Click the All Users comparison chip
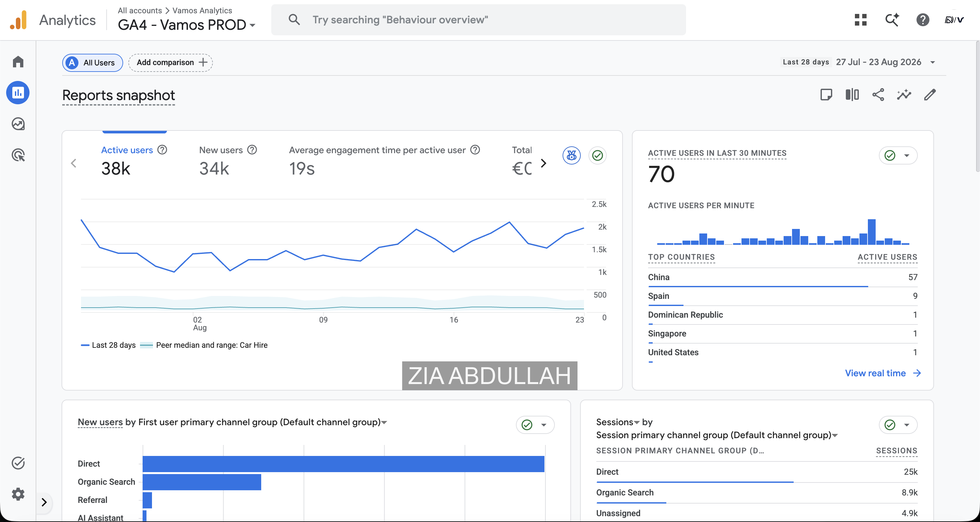 (92, 63)
